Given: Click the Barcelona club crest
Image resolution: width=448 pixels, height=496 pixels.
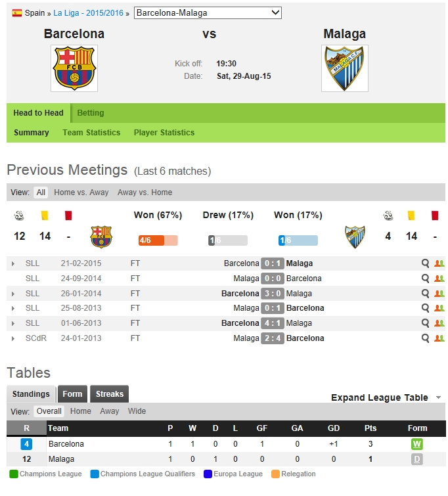Looking at the screenshot, I should tap(74, 68).
